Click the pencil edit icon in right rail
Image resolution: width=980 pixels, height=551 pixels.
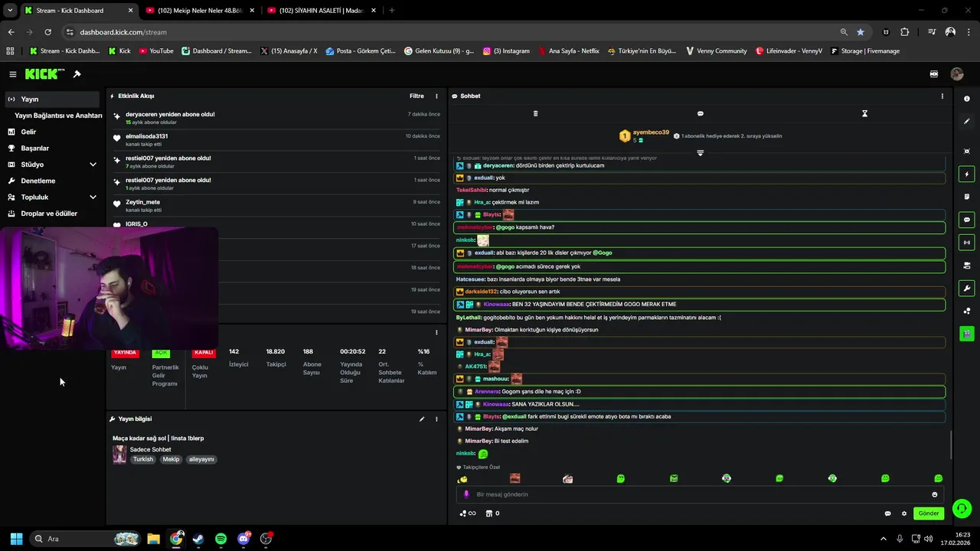[x=967, y=121]
